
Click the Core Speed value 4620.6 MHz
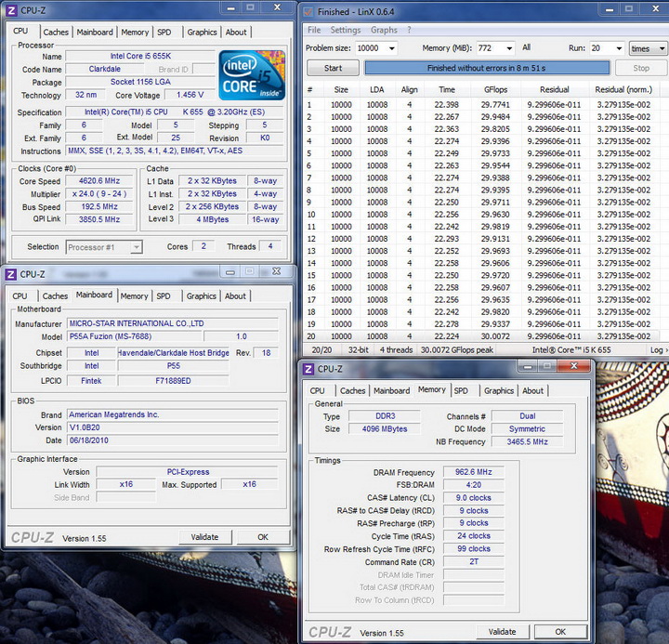pos(99,181)
